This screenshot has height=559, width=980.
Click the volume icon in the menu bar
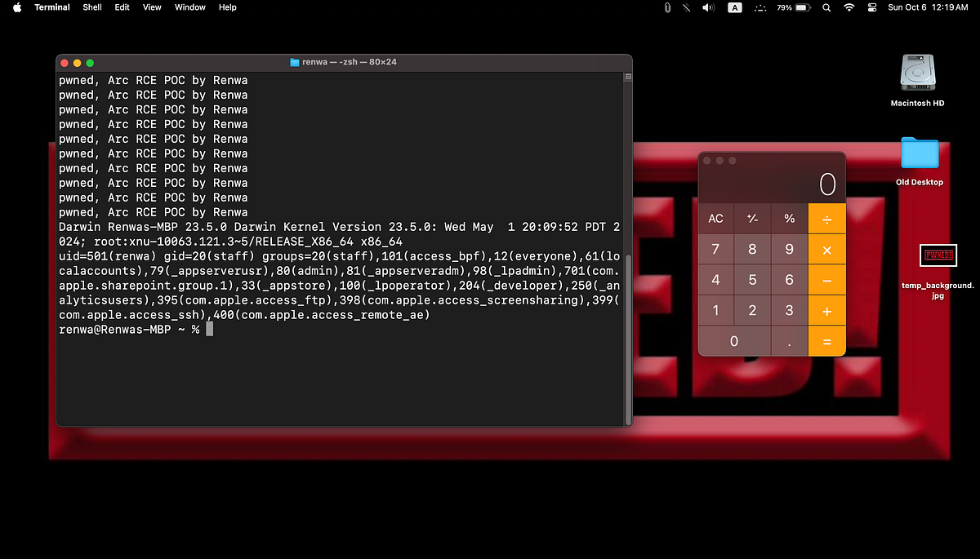pos(707,7)
